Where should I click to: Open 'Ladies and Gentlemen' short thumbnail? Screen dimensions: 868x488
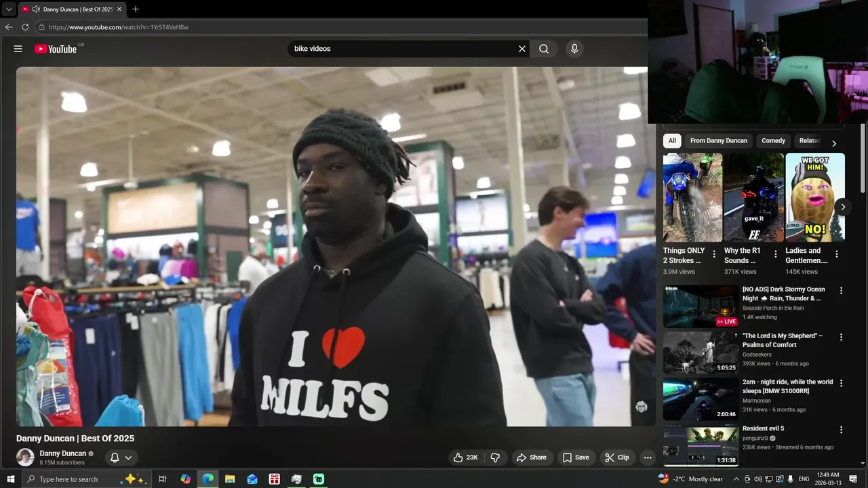pyautogui.click(x=815, y=197)
